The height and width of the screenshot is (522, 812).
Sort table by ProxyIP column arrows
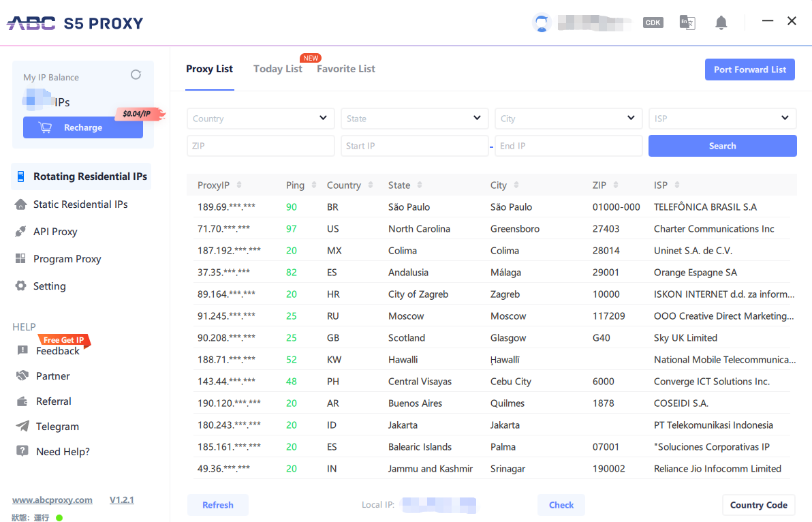(x=238, y=185)
